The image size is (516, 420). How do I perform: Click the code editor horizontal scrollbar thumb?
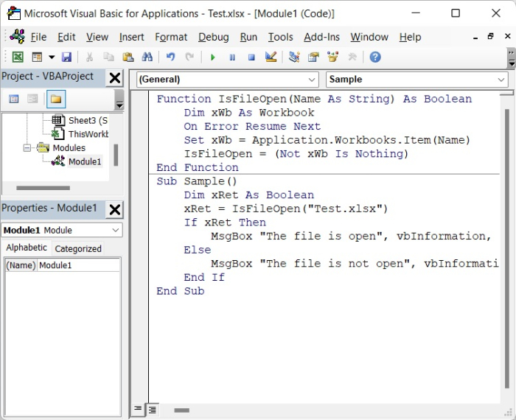181,410
